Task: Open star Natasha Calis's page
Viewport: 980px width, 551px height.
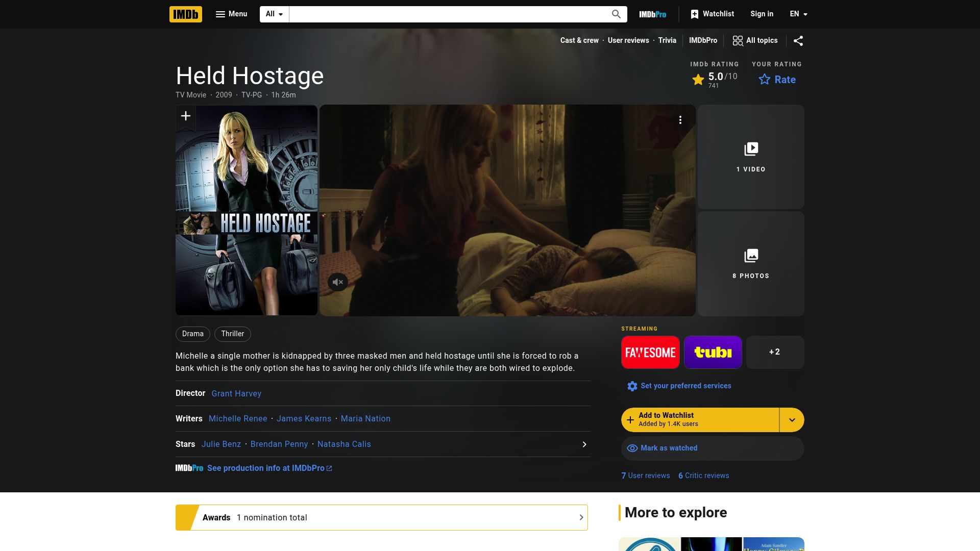Action: pos(344,444)
